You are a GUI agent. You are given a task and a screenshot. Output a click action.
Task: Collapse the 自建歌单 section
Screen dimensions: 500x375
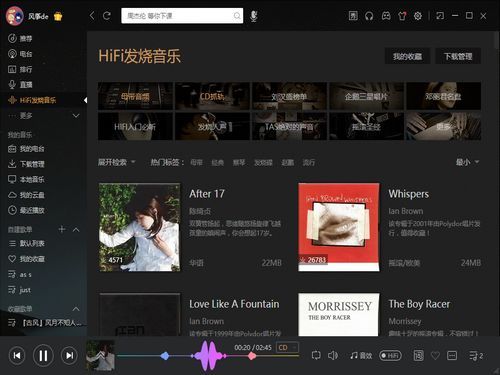[x=76, y=229]
